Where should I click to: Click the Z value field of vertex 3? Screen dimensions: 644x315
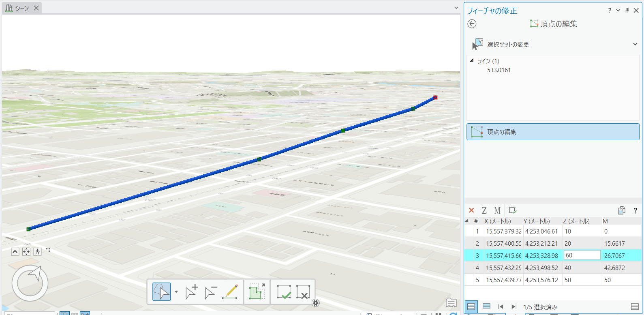click(582, 255)
